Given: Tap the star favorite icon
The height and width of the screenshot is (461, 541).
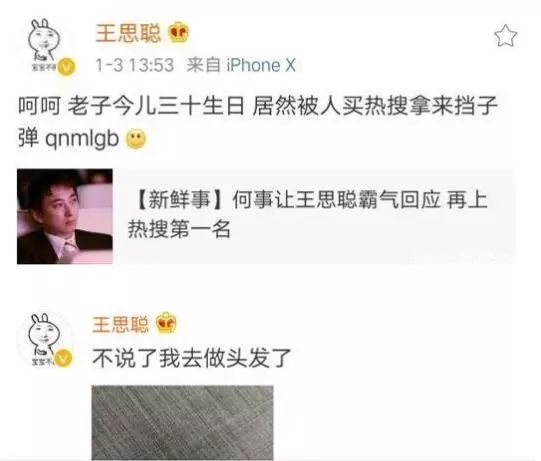Looking at the screenshot, I should [x=505, y=36].
